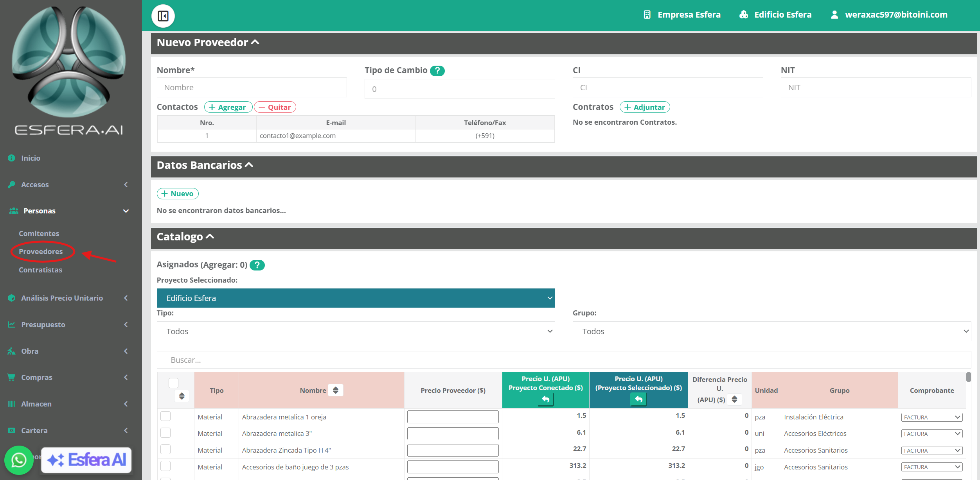Viewport: 980px width, 480px height.
Task: Click the Inicio info icon
Action: [11, 158]
